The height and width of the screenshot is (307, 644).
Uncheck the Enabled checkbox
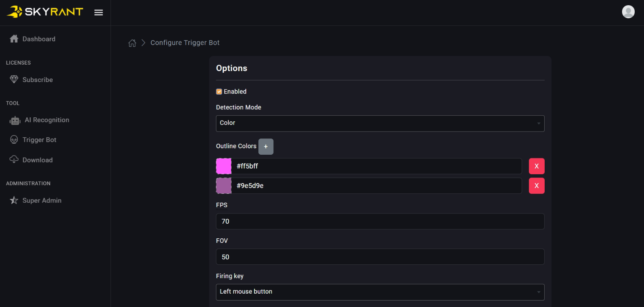point(219,92)
